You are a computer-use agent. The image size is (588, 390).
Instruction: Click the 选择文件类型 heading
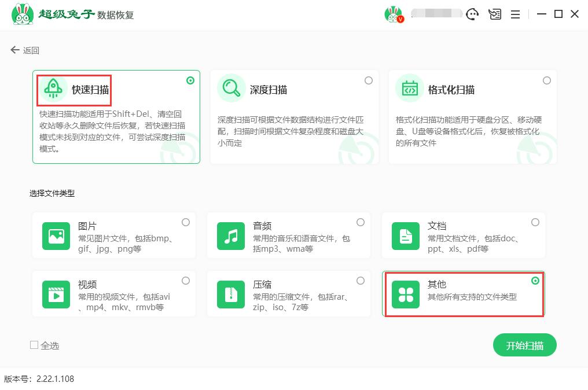click(x=52, y=193)
